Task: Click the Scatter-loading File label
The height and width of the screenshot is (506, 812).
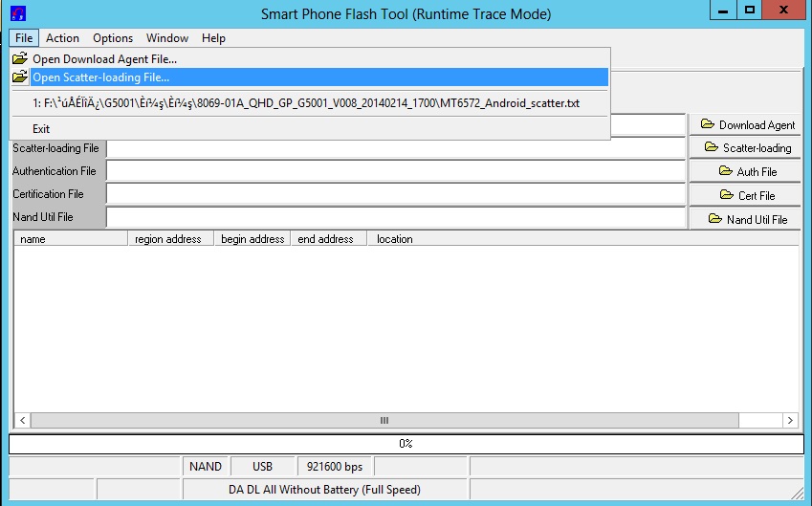Action: (x=55, y=148)
